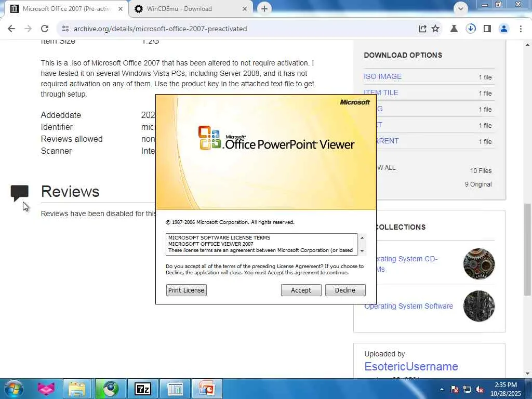Screen dimensions: 532x399
Task: Accept the PowerPoint Viewer license agreement
Action: pyautogui.click(x=301, y=290)
